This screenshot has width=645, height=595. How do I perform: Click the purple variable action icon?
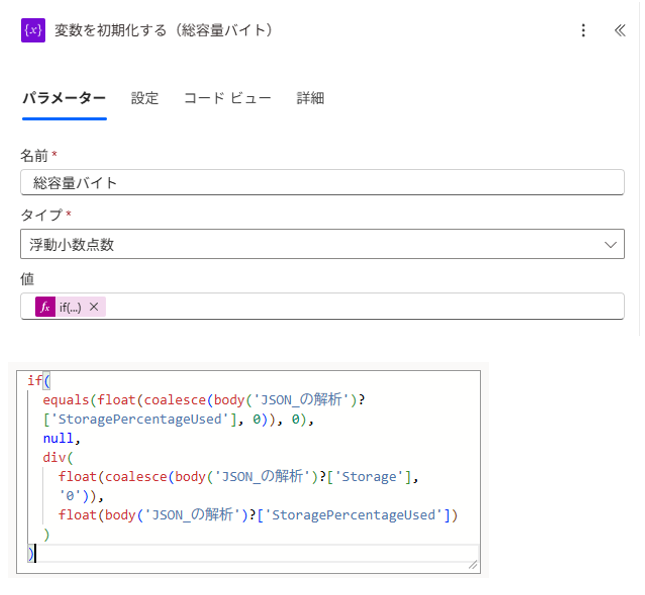point(33,30)
